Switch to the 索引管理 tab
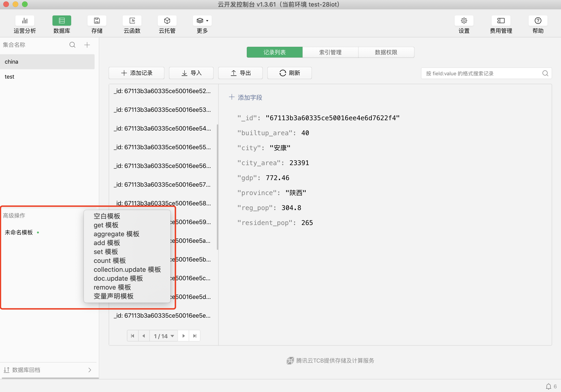 click(x=330, y=52)
